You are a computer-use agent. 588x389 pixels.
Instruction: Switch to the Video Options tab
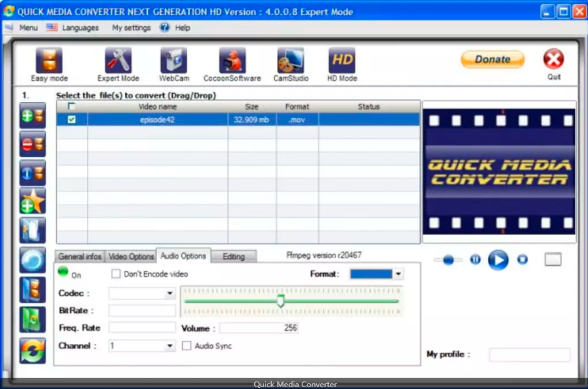pos(131,256)
